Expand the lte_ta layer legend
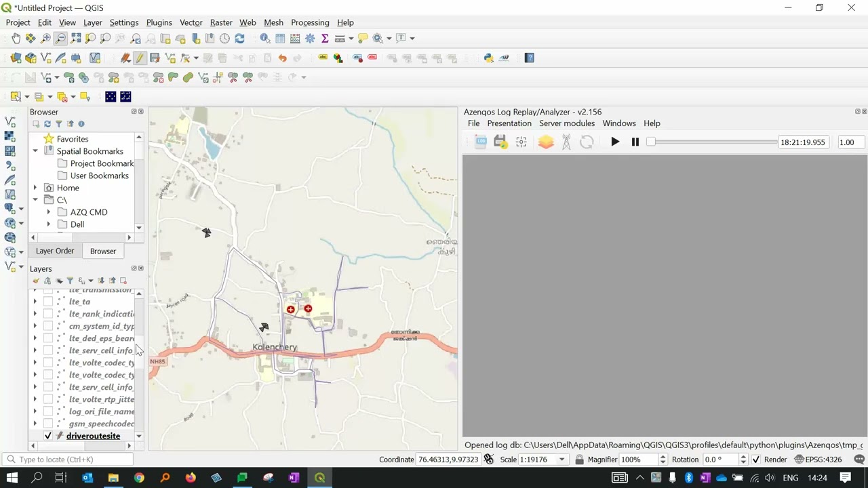The image size is (868, 488). 35,302
